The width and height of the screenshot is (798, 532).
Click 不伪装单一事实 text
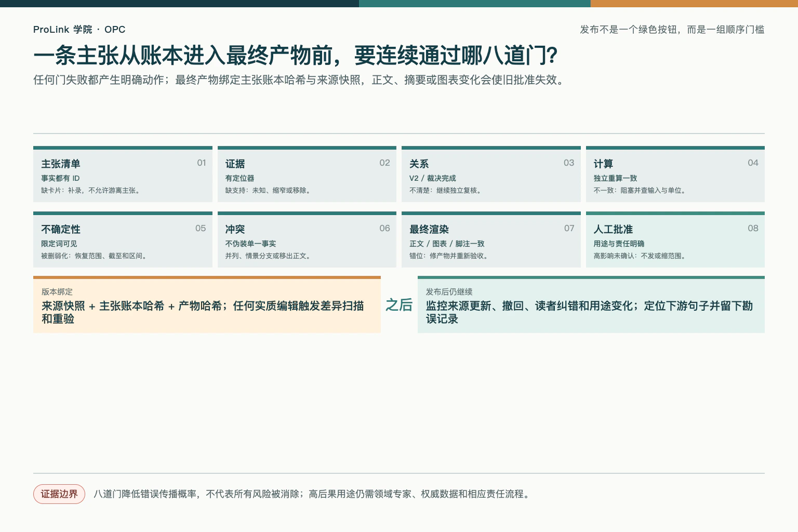tap(250, 244)
